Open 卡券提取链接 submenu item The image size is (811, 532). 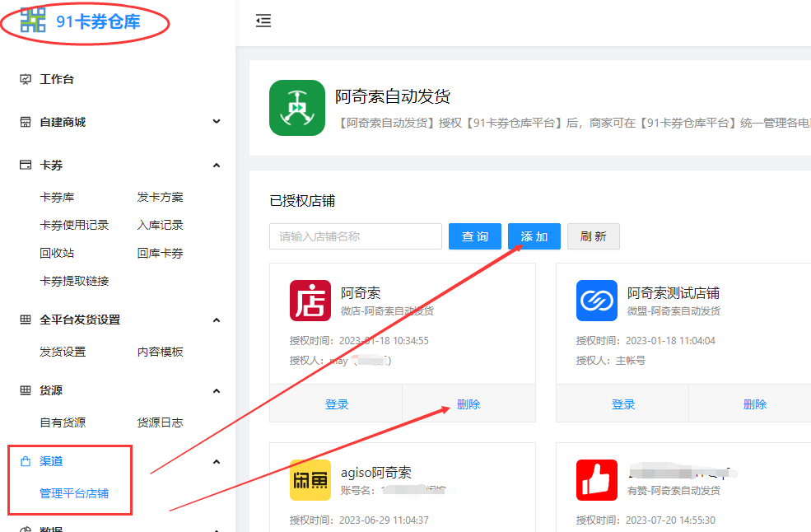[74, 281]
